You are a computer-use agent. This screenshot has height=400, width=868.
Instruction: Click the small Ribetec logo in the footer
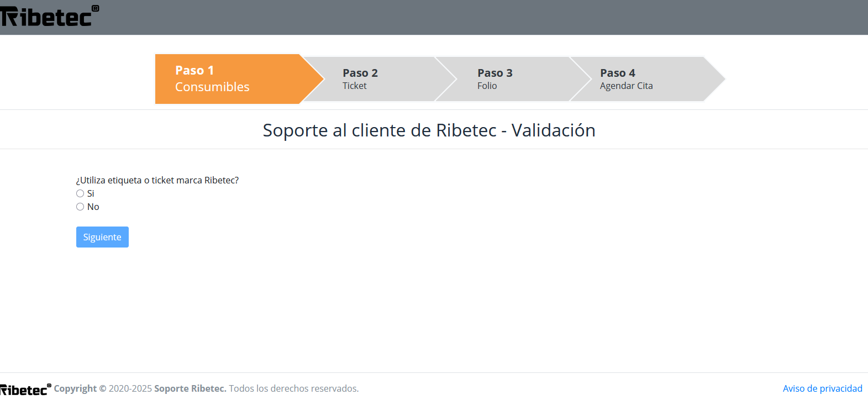(x=24, y=390)
